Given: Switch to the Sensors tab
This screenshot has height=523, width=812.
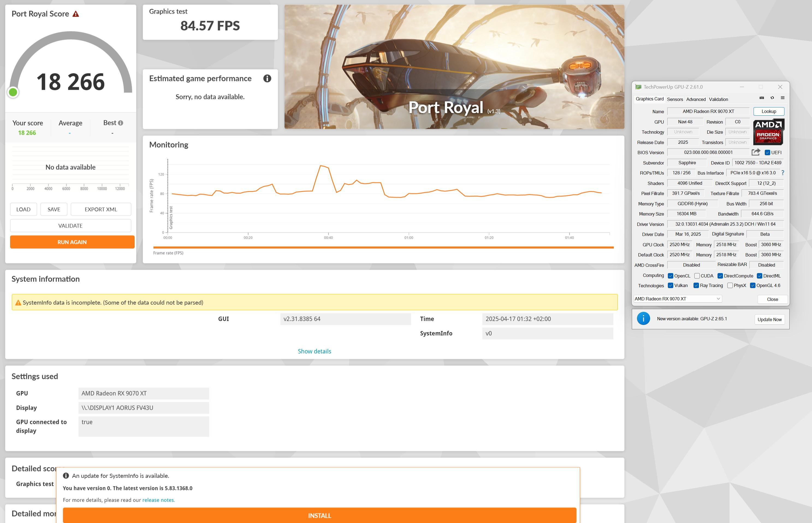Looking at the screenshot, I should pos(675,99).
